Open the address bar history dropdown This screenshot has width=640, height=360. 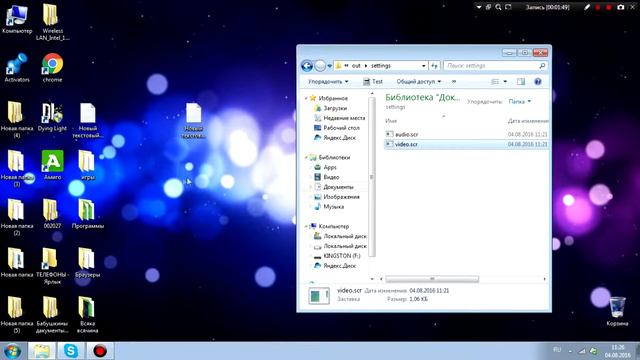coord(424,65)
